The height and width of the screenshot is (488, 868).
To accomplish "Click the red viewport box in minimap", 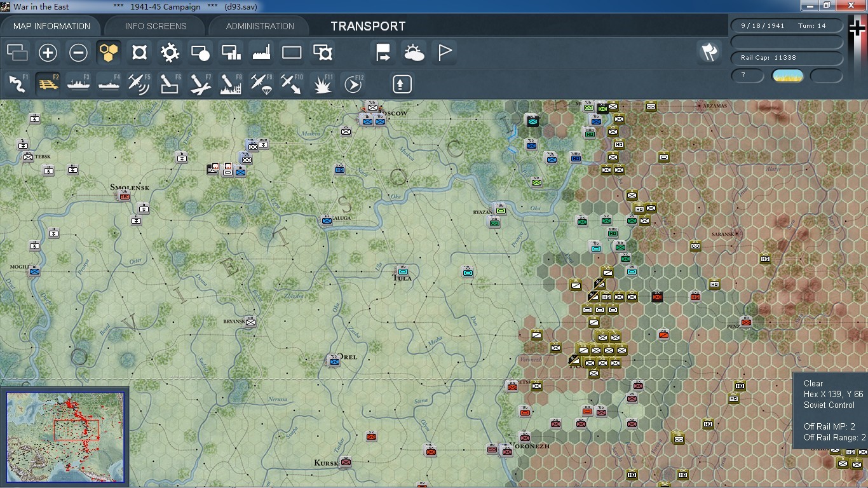I will [x=76, y=430].
